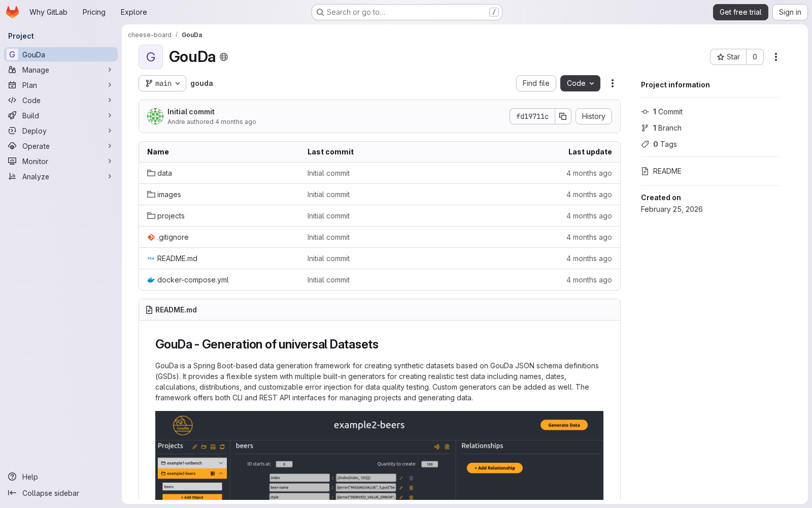Open the Code clone dropdown
The image size is (812, 508).
tap(580, 83)
